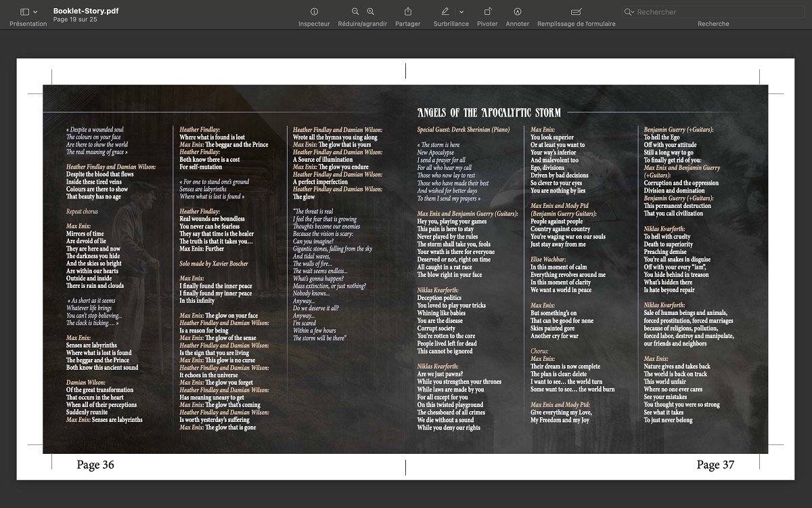Click the lyric "This cannot be ignored"

pos(445,351)
